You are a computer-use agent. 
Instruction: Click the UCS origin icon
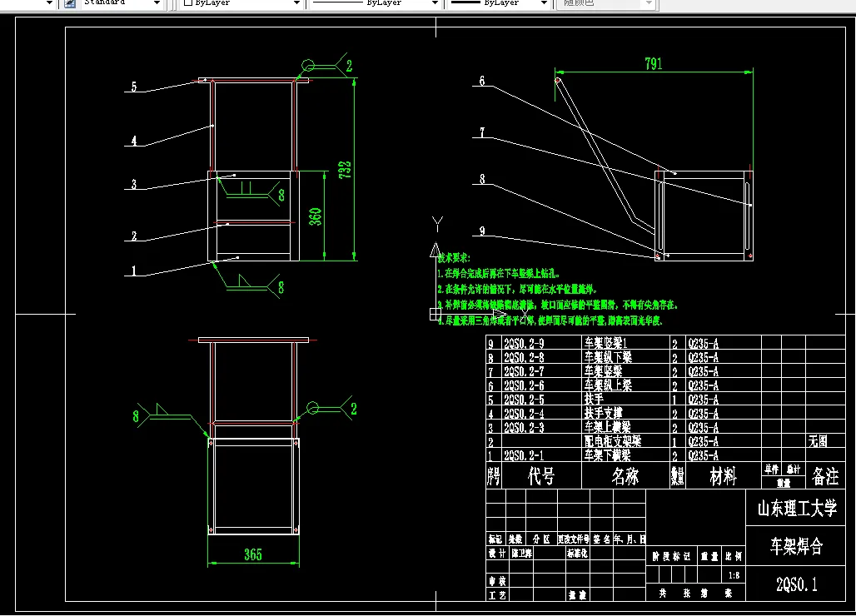pos(435,315)
